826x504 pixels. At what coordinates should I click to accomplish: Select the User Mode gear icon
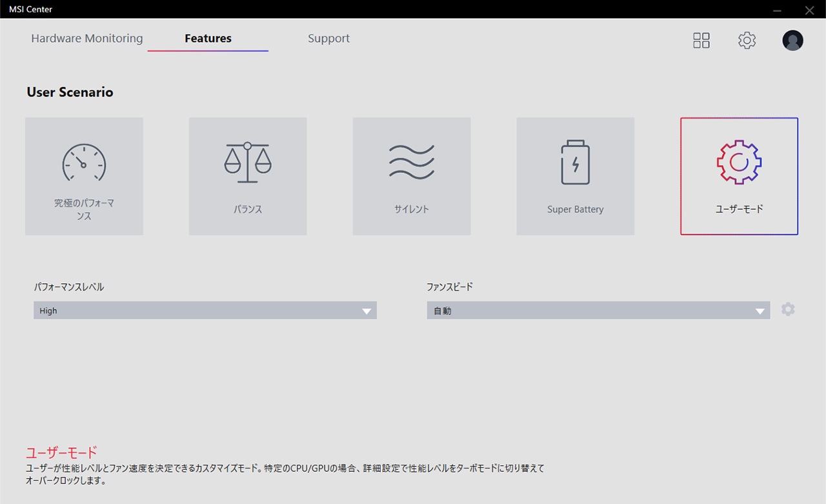pyautogui.click(x=739, y=162)
